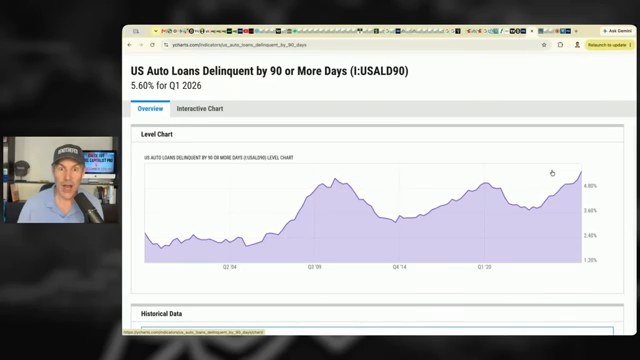Click the US Auto Loans Delinquent page title
The height and width of the screenshot is (360, 640).
click(x=269, y=71)
